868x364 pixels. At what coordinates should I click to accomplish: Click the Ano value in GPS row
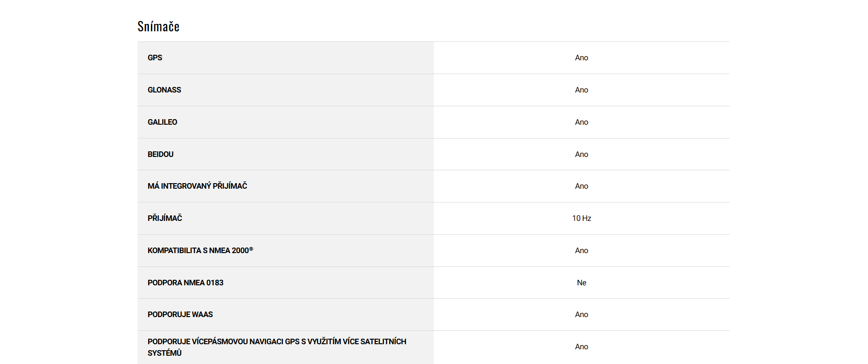pos(581,58)
